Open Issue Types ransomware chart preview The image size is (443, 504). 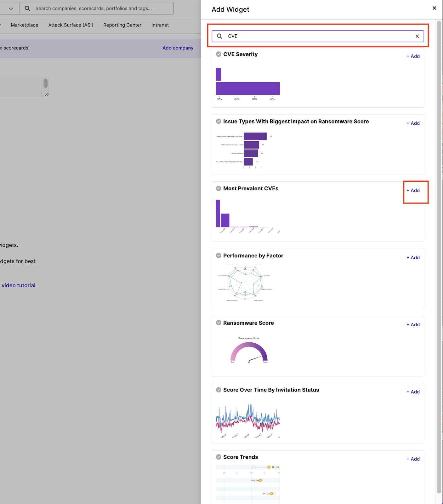(x=244, y=151)
